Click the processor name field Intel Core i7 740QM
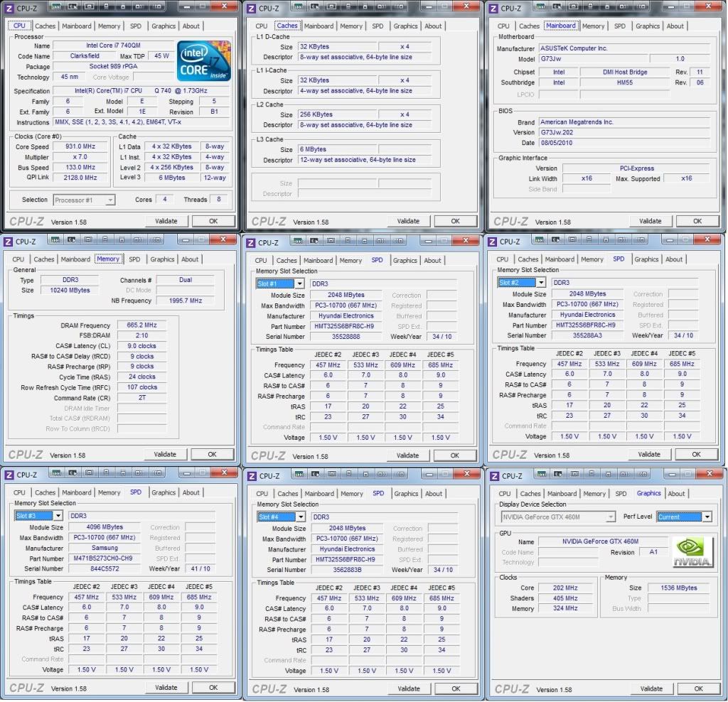The height and width of the screenshot is (702, 728). [113, 45]
